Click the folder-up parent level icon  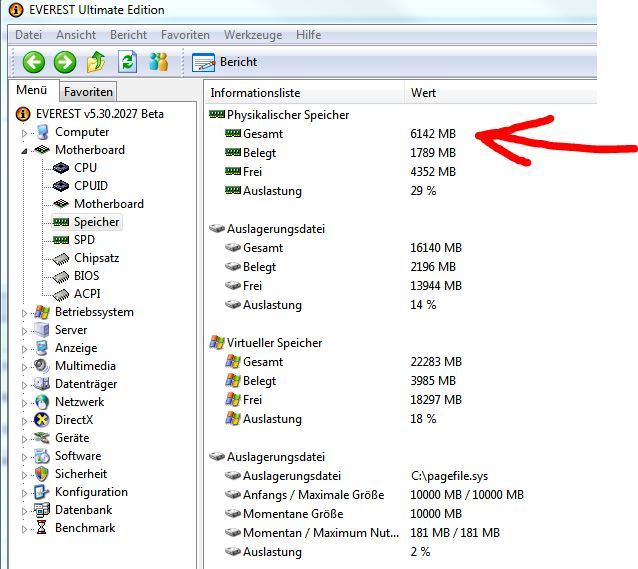click(96, 62)
